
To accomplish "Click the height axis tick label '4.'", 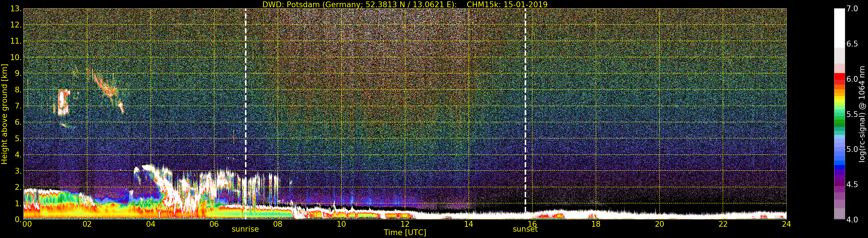I will 18,155.
